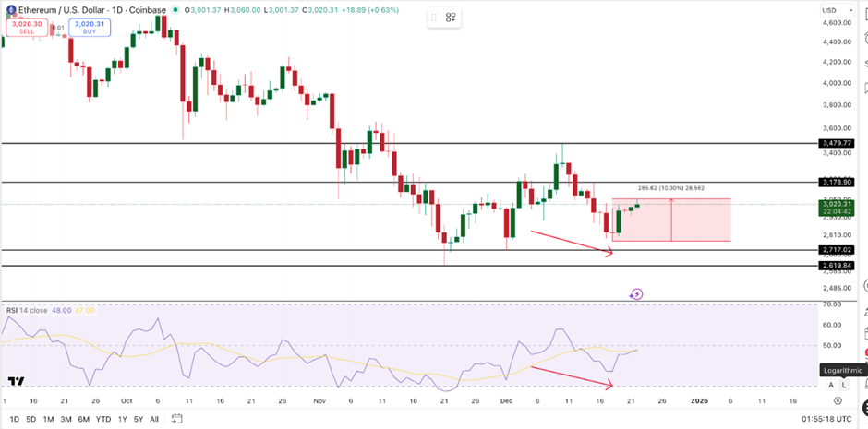Image resolution: width=868 pixels, height=429 pixels.
Task: Show the All time range
Action: [x=153, y=419]
